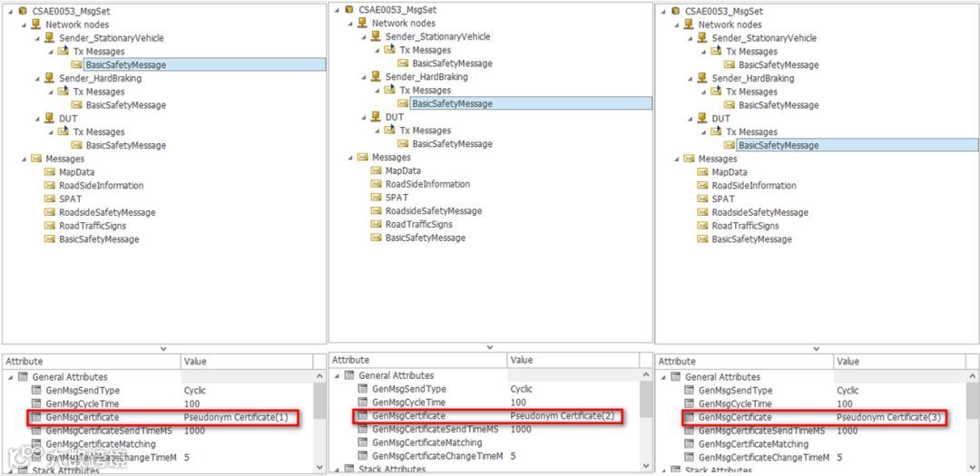Click Pseudonym Certificate(1) value

(236, 417)
